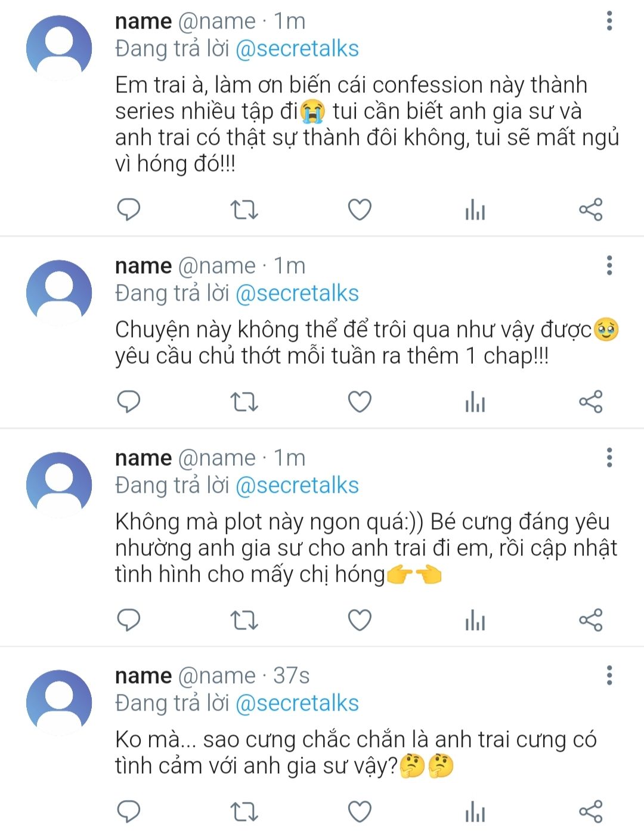Share the tweet starting 'Không mà plot này'

(591, 621)
